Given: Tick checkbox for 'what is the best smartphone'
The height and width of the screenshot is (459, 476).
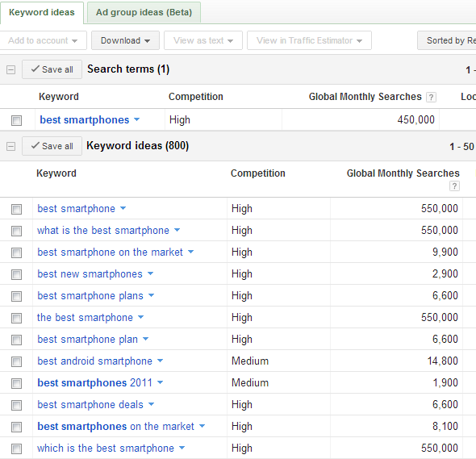Looking at the screenshot, I should point(16,231).
